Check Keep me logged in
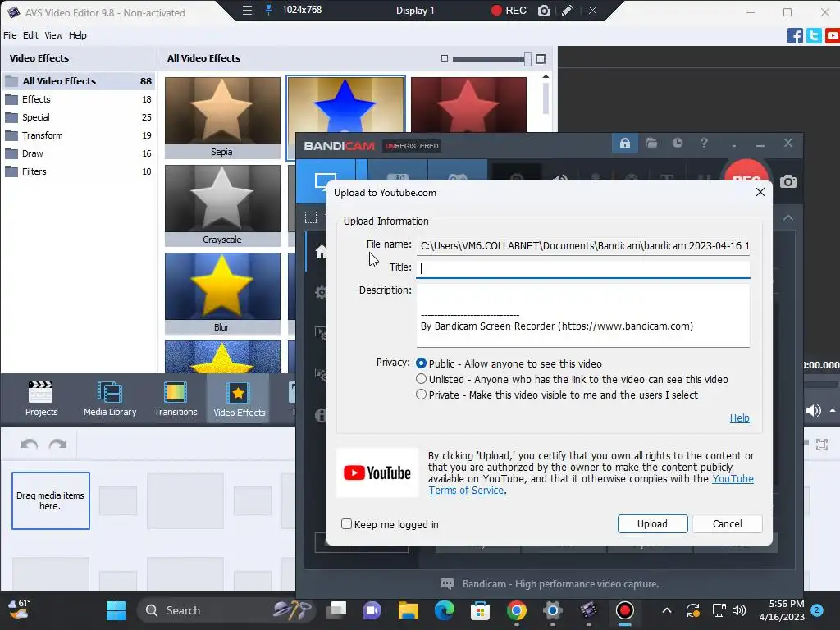This screenshot has width=840, height=630. pos(347,524)
